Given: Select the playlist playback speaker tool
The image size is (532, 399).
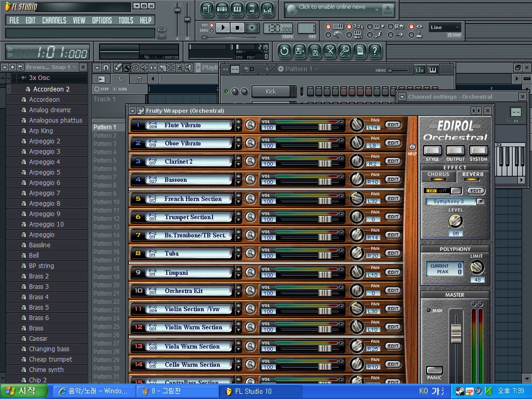Looking at the screenshot, I should (x=189, y=68).
